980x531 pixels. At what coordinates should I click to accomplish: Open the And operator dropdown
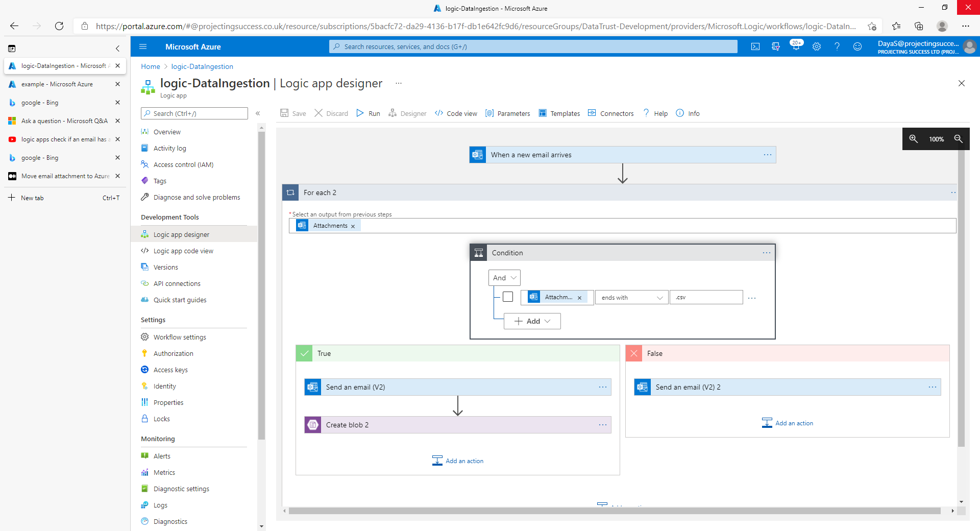504,278
